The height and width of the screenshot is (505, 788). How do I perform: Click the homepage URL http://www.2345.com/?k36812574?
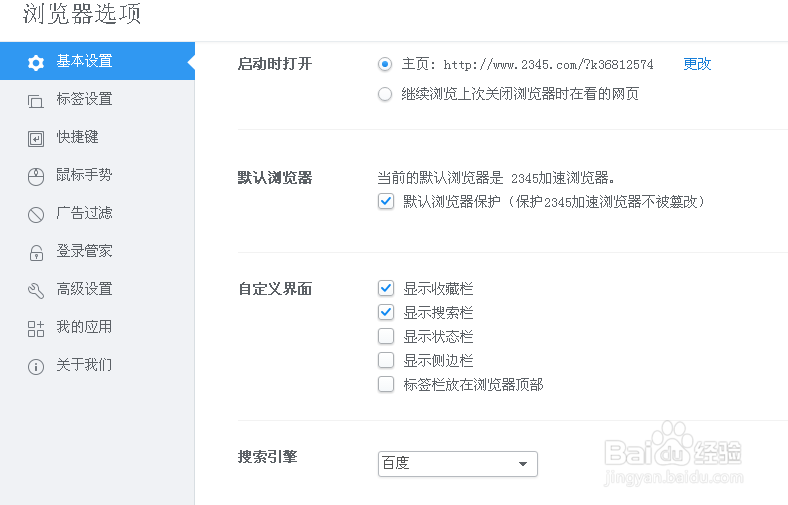[x=548, y=64]
